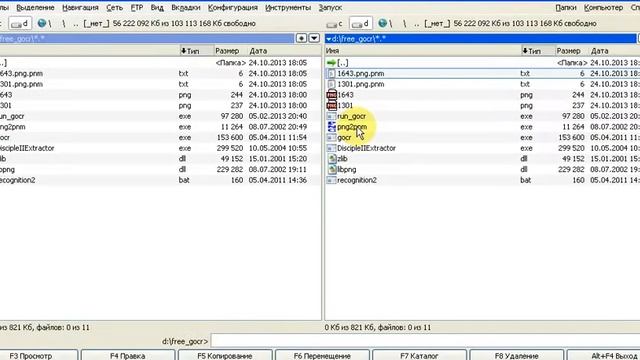Sort left panel by Дата column header
Viewport: 640px width, 360px height.
[284, 51]
